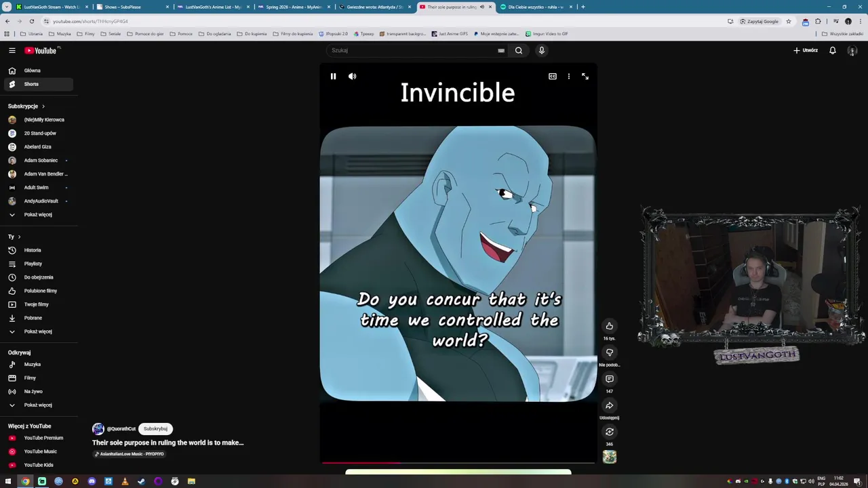868x488 pixels.
Task: Open YouTube Kids
Action: [x=39, y=465]
